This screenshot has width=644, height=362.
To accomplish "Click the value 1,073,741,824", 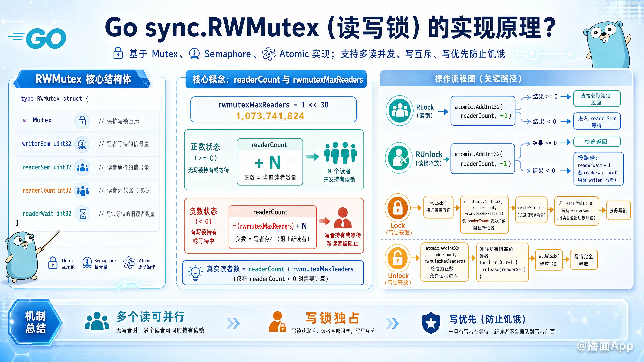I will (270, 116).
